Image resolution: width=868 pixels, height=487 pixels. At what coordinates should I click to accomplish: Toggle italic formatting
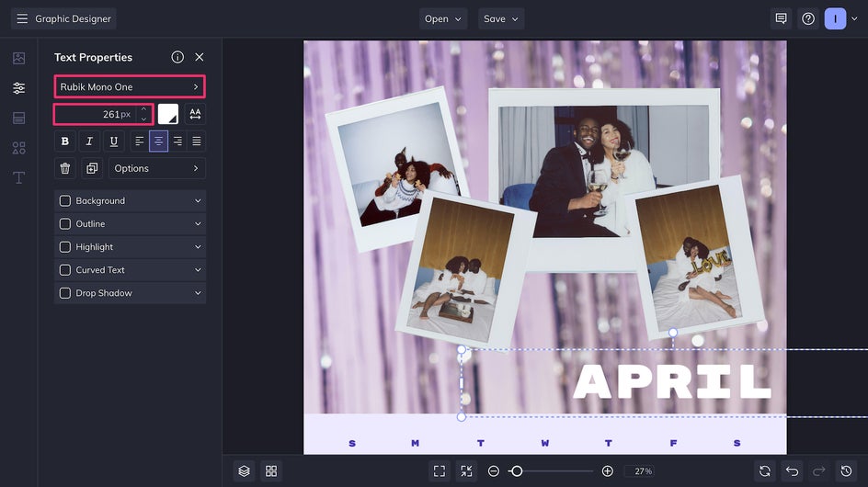pyautogui.click(x=89, y=142)
